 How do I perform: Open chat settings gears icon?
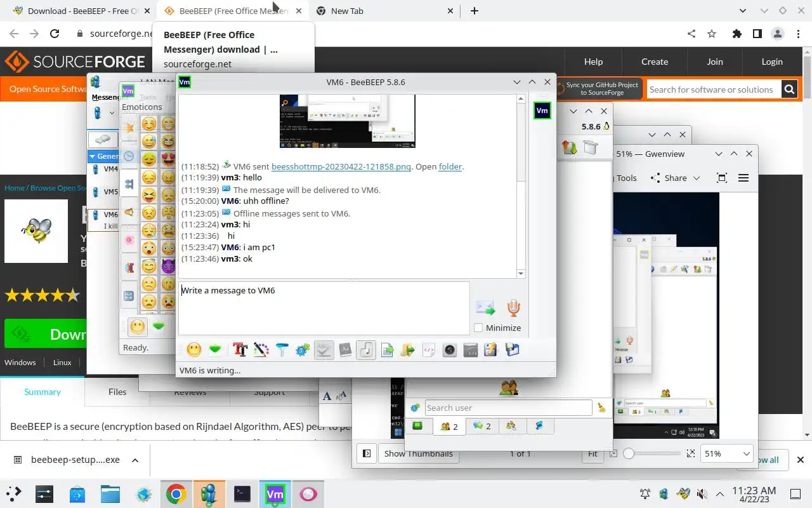tap(303, 349)
